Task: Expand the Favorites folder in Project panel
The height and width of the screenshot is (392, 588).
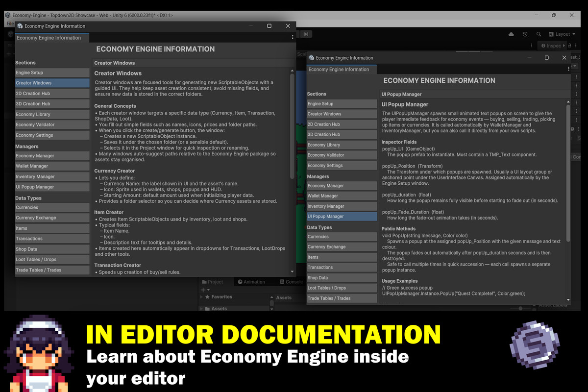Action: coord(201,297)
